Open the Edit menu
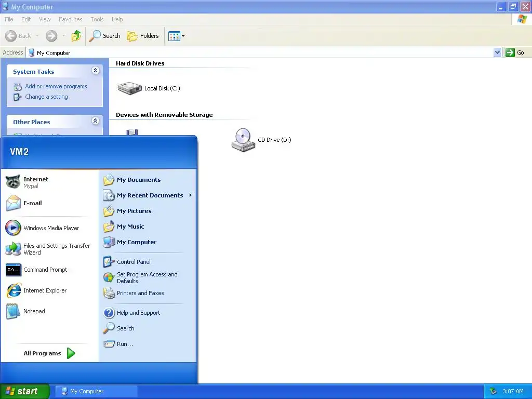This screenshot has width=532, height=399. coord(26,19)
